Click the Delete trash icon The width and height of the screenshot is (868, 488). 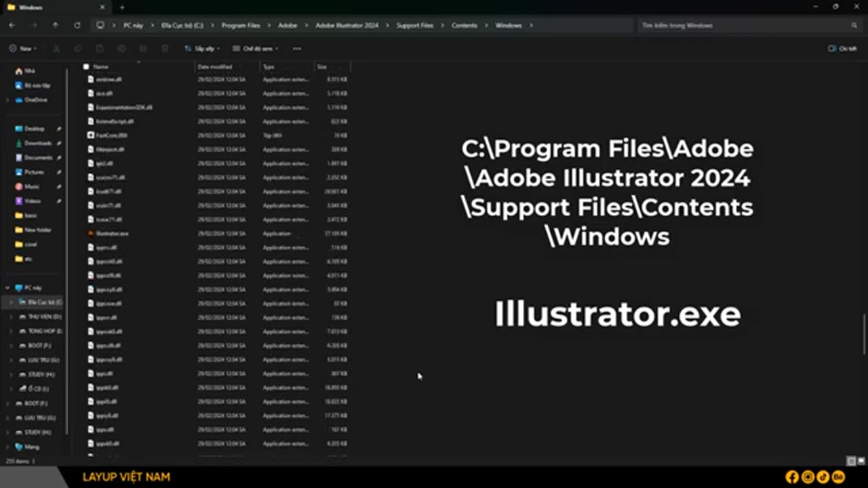[x=165, y=49]
